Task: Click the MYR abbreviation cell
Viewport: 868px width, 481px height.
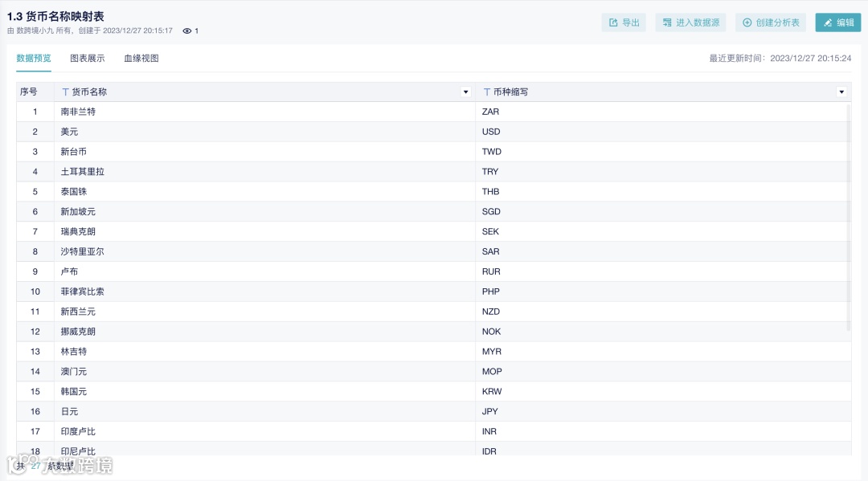Action: [663, 351]
